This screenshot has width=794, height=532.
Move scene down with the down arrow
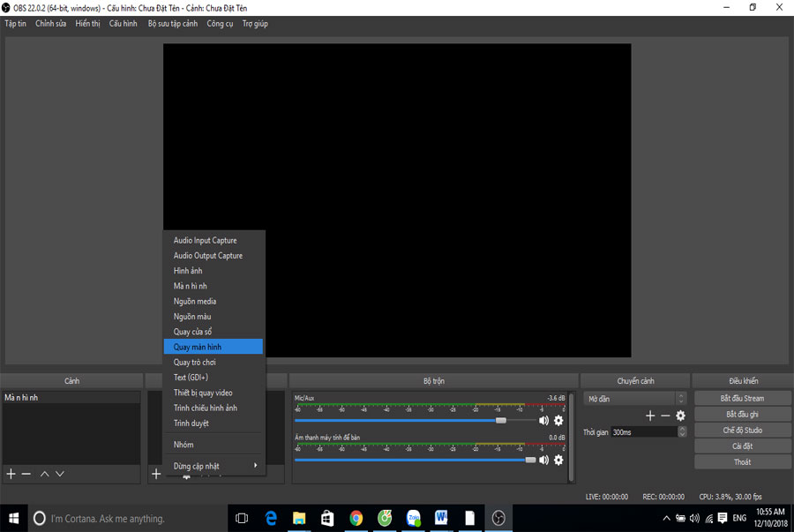click(x=60, y=475)
